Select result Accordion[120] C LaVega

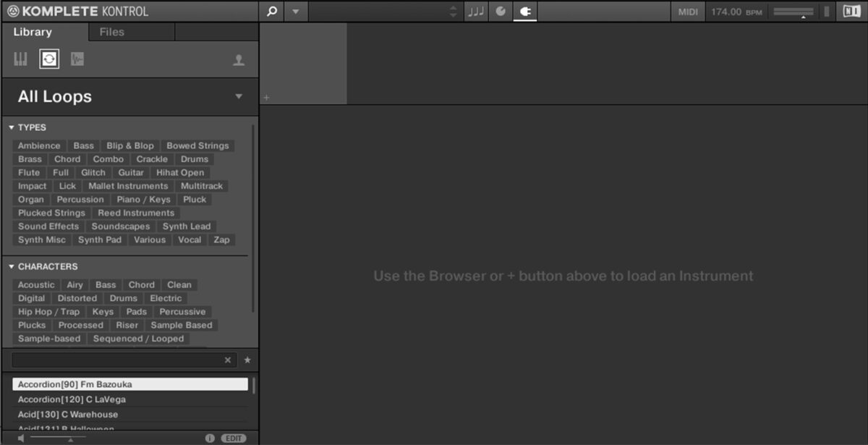[x=130, y=399]
